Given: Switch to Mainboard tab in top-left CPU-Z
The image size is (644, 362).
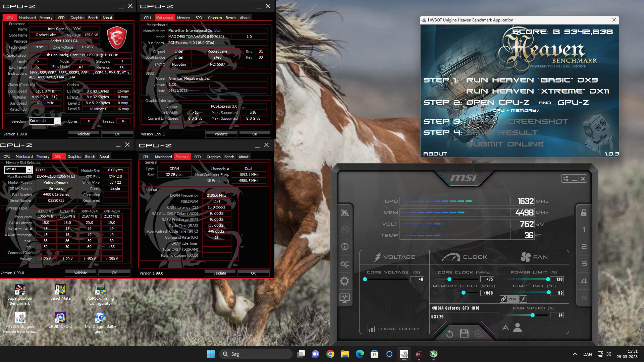Looking at the screenshot, I should [27, 18].
